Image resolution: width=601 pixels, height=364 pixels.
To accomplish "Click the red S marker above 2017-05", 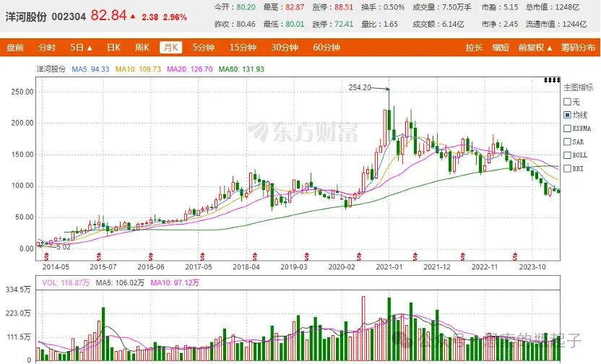I will click(x=202, y=256).
